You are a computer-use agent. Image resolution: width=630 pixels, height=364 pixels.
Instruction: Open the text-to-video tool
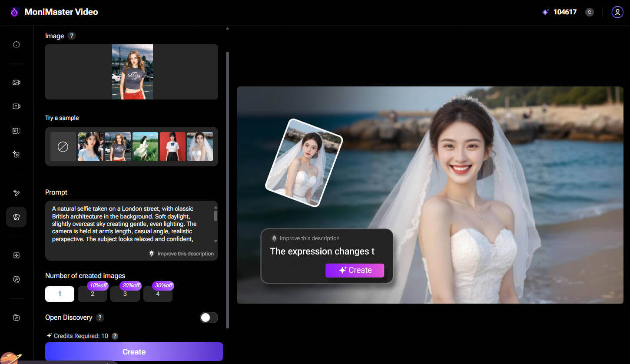click(16, 106)
